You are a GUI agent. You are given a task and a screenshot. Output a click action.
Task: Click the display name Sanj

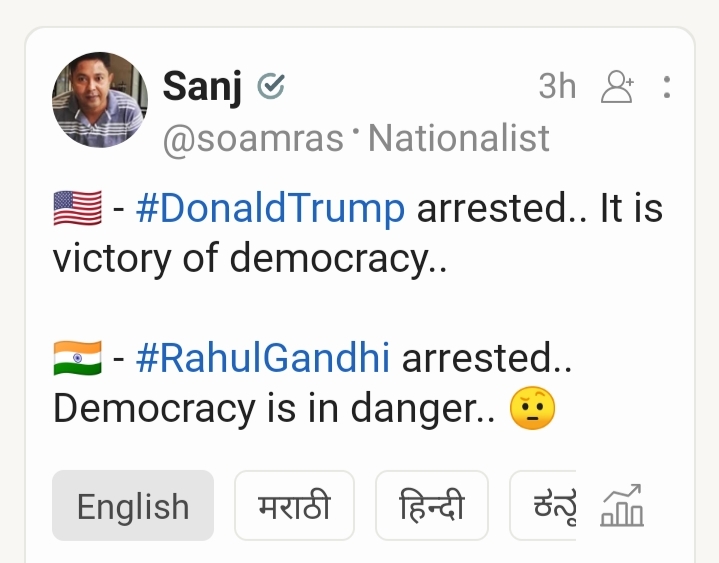(x=202, y=87)
